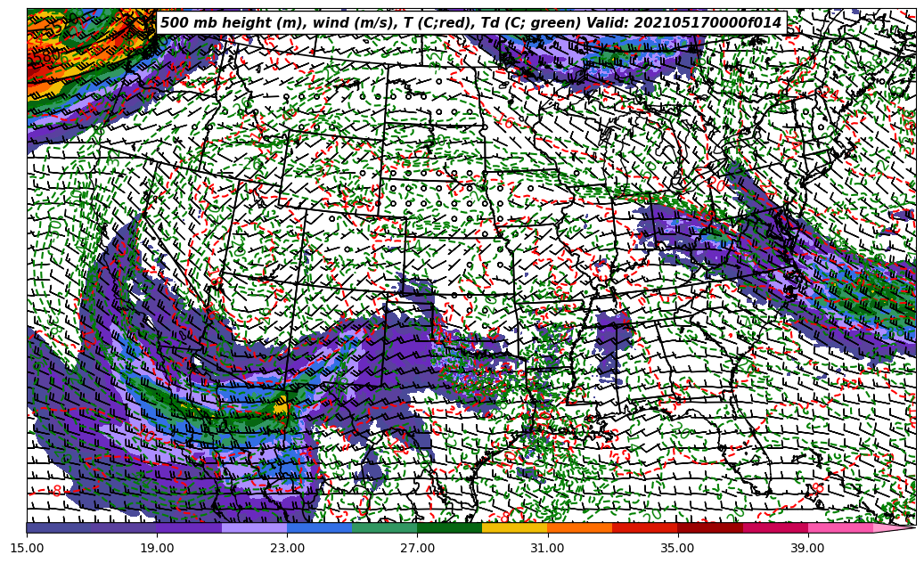Click the plot title text at top
The height and width of the screenshot is (563, 924).
(470, 23)
